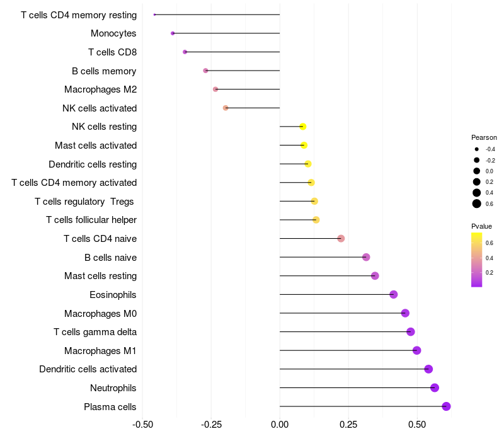This screenshot has height=441, width=504.
Task: Click the Plasma cells data point
Action: 446,406
